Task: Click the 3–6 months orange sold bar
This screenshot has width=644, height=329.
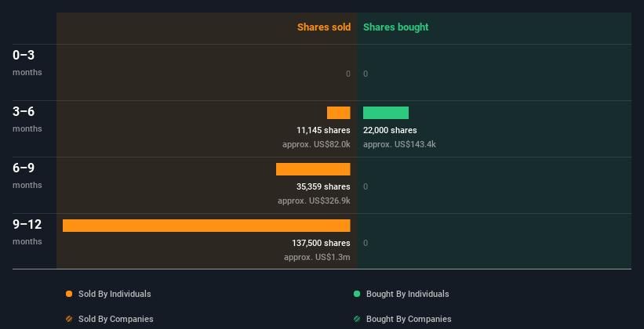Action: tap(339, 113)
